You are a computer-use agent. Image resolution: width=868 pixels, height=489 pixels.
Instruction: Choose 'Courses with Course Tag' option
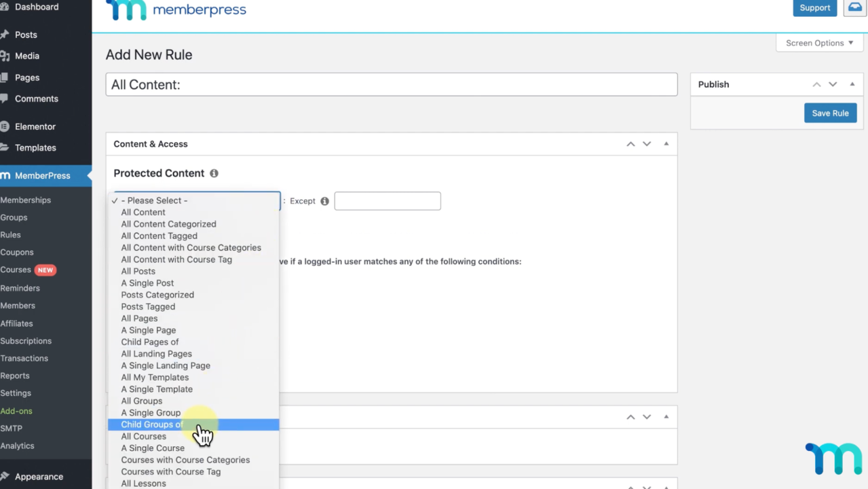[x=193, y=471]
